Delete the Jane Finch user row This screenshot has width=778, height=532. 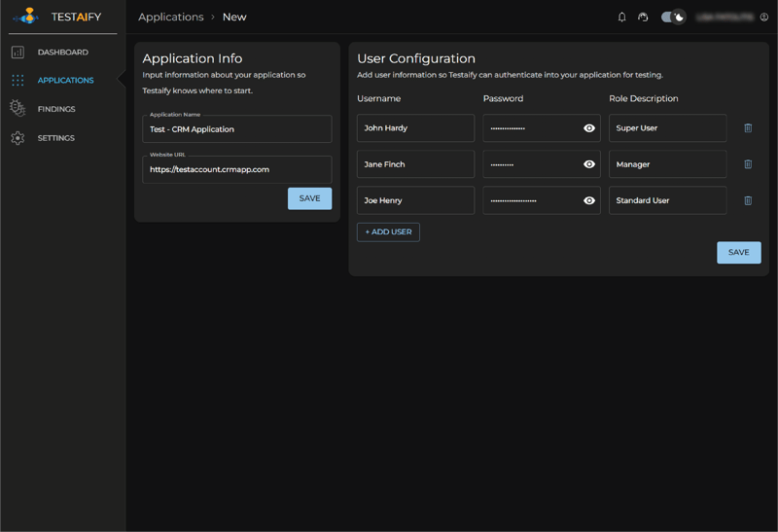click(x=748, y=164)
